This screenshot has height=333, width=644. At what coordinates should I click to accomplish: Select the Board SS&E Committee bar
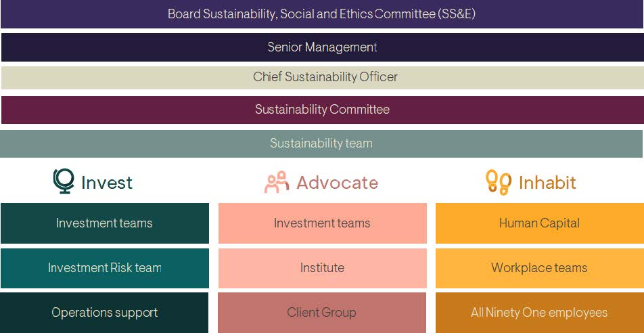click(x=322, y=14)
